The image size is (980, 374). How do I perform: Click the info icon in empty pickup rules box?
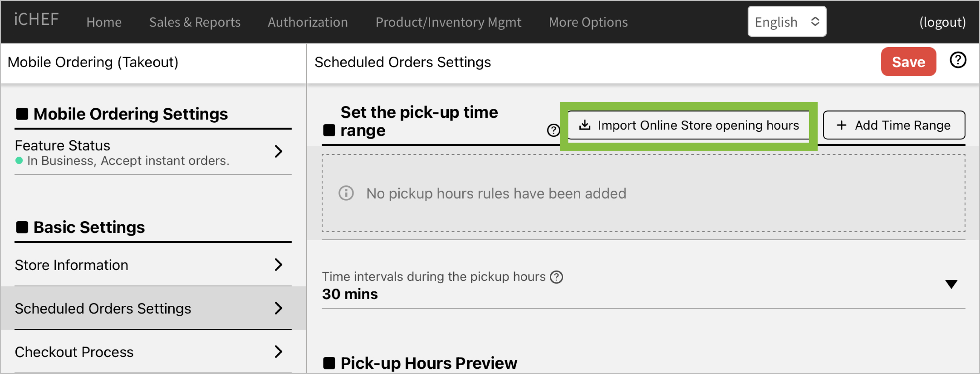pyautogui.click(x=346, y=193)
